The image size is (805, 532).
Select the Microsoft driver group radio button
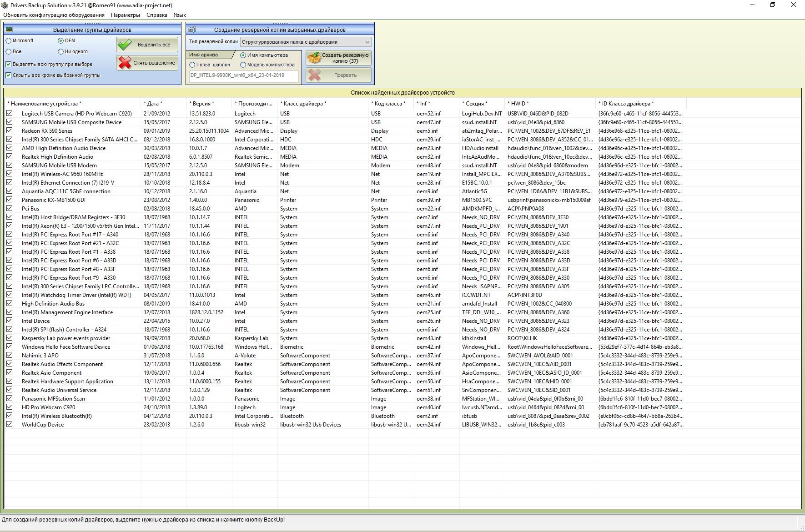9,41
